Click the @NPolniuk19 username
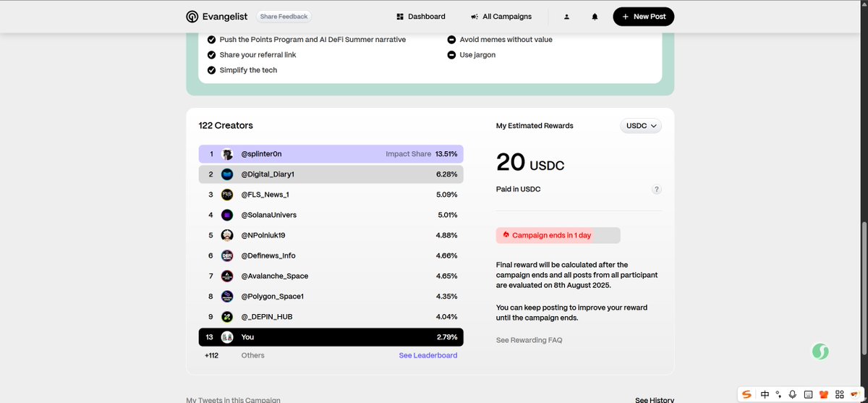 coord(263,235)
